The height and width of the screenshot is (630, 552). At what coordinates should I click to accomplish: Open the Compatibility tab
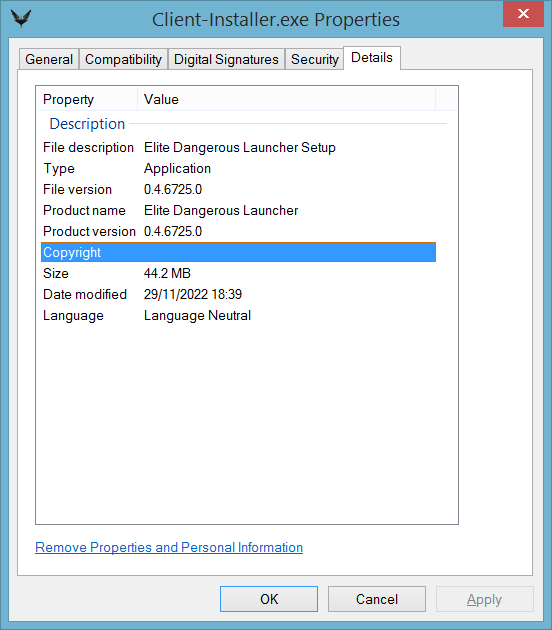coord(123,59)
